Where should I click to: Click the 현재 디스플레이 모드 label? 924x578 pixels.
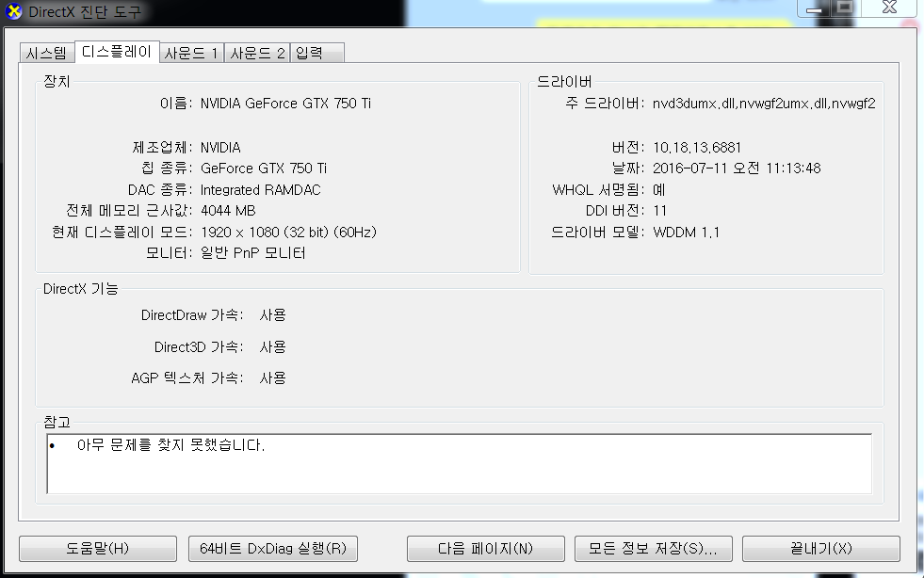click(x=122, y=233)
